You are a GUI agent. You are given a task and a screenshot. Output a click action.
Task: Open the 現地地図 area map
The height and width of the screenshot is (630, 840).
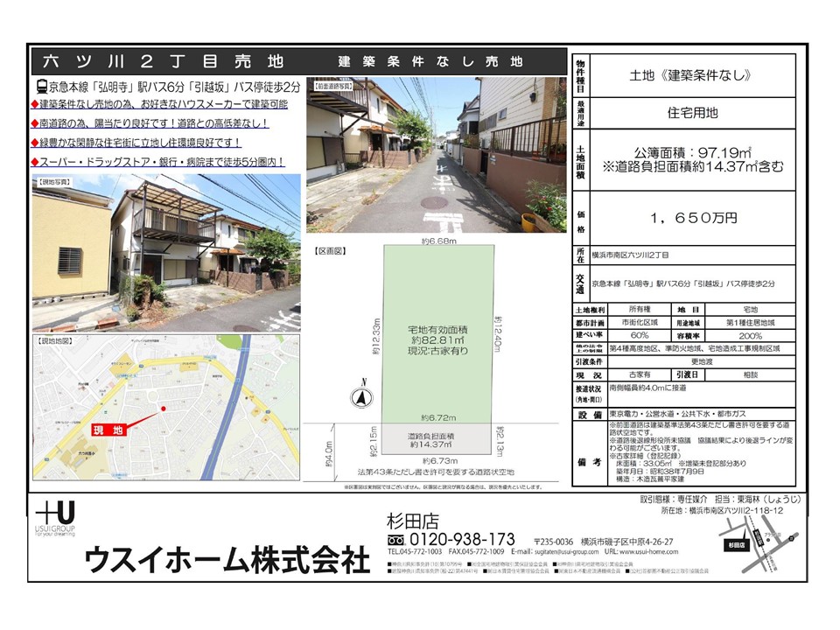click(x=166, y=409)
